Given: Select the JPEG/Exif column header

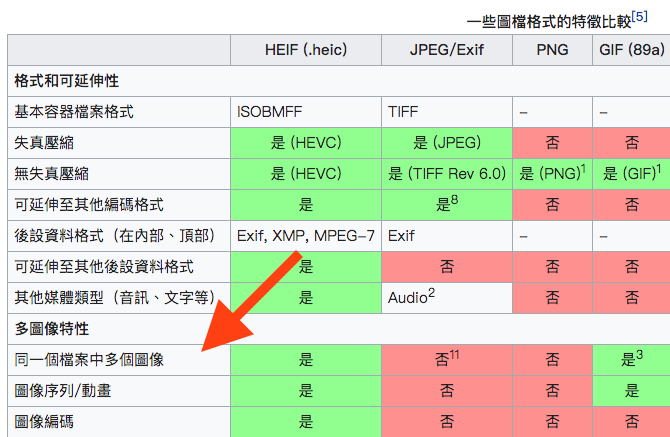Looking at the screenshot, I should [447, 50].
